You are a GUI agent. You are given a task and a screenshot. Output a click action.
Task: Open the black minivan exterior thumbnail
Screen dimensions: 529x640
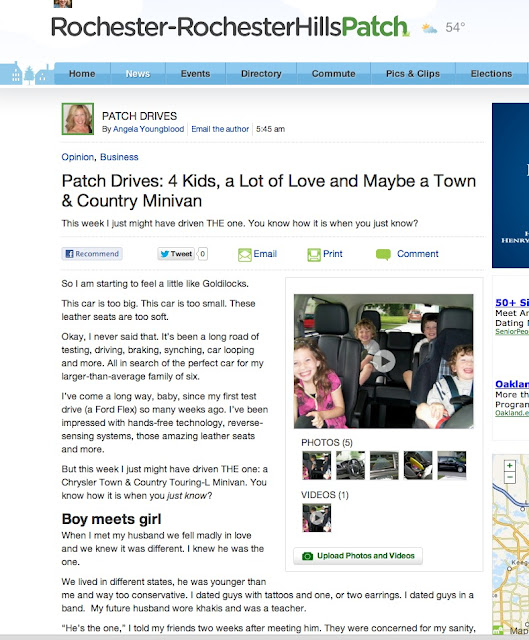(451, 465)
